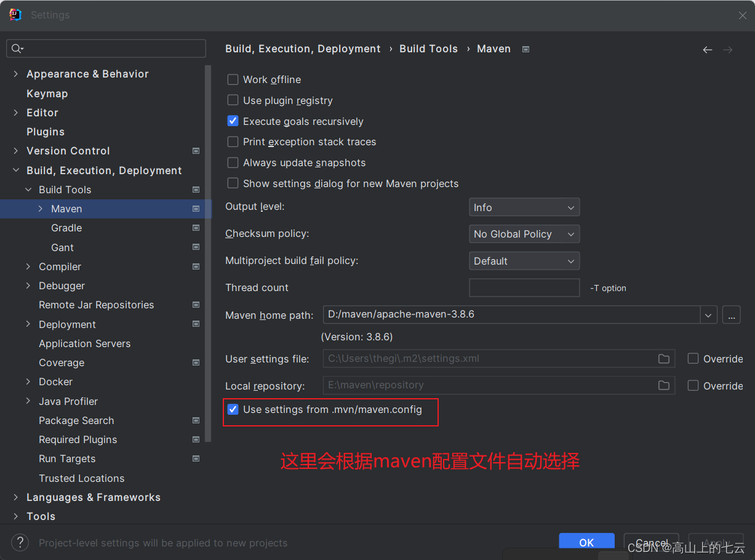
Task: Select Keymap in settings tree
Action: (x=47, y=94)
